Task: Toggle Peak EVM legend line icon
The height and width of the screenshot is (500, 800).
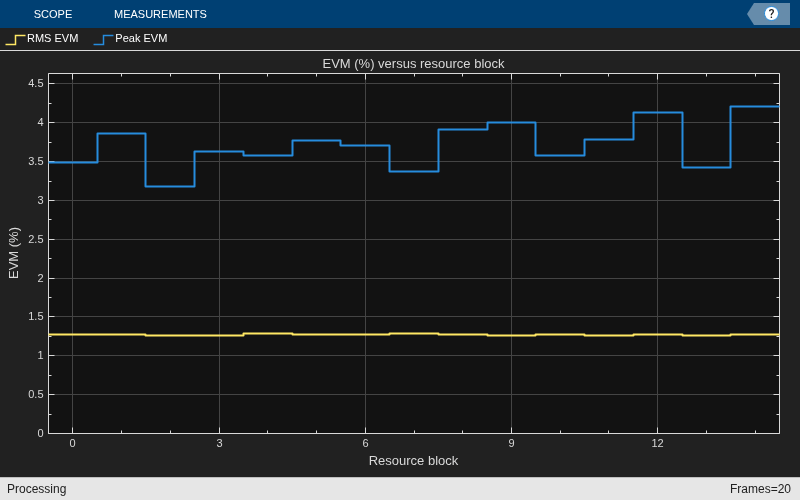Action: click(x=104, y=39)
